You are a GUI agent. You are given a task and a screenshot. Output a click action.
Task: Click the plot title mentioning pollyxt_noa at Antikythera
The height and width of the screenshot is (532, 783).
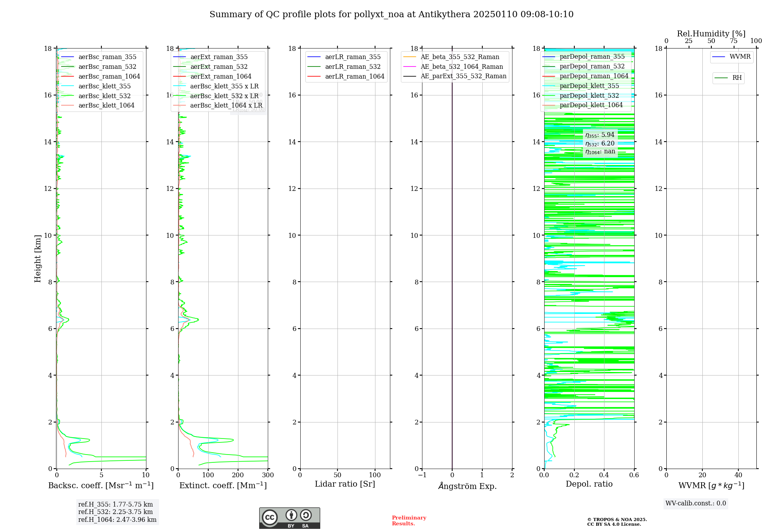pyautogui.click(x=391, y=14)
